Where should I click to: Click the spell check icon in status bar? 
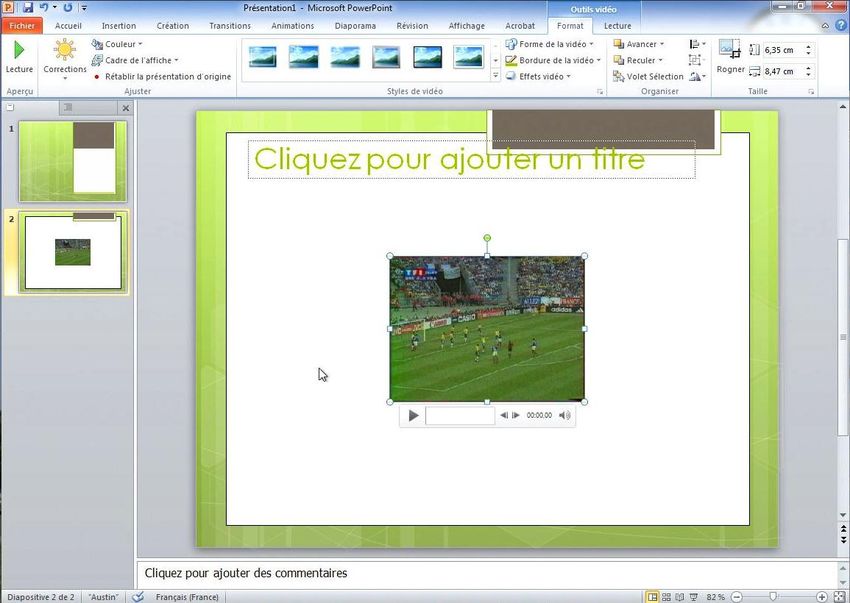tap(138, 597)
